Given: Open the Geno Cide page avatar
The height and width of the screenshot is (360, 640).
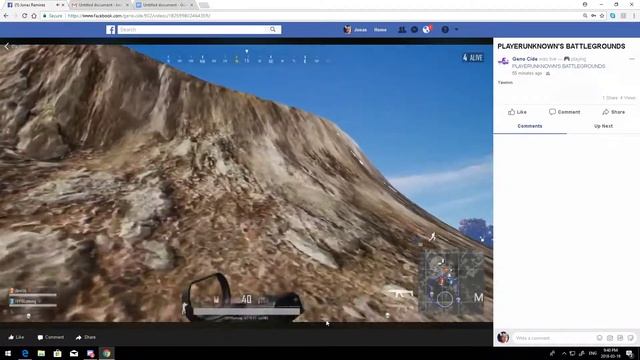Looking at the screenshot, I should [x=503, y=62].
